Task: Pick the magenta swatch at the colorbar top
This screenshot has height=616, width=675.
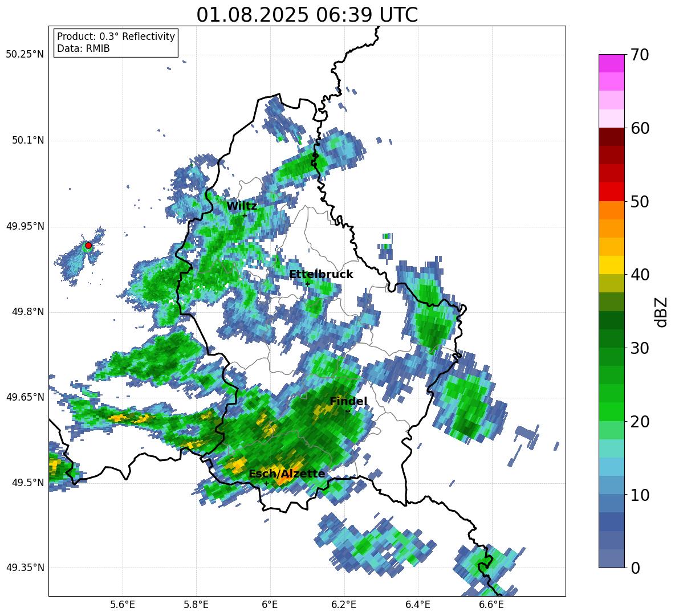Action: click(x=612, y=63)
